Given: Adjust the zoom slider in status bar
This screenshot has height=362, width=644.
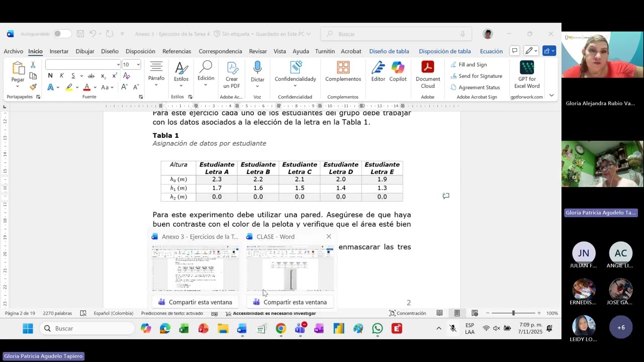Looking at the screenshot, I should [x=513, y=313].
